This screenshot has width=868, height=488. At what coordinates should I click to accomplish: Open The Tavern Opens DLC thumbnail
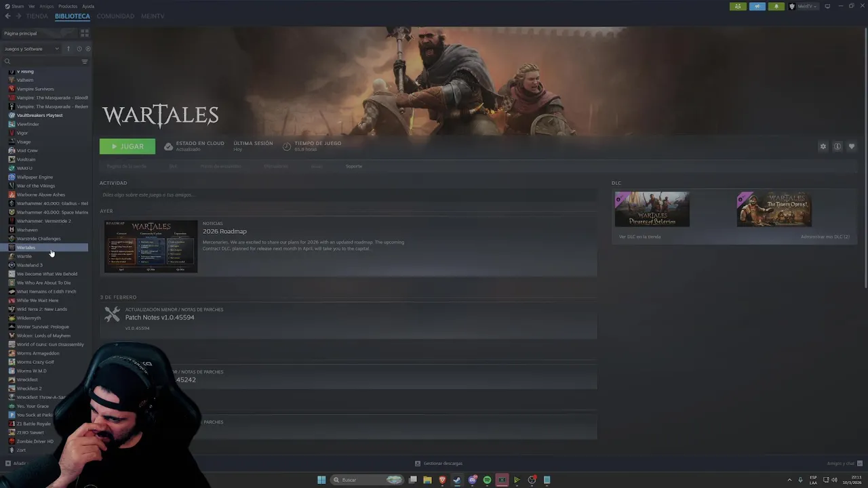[774, 209]
